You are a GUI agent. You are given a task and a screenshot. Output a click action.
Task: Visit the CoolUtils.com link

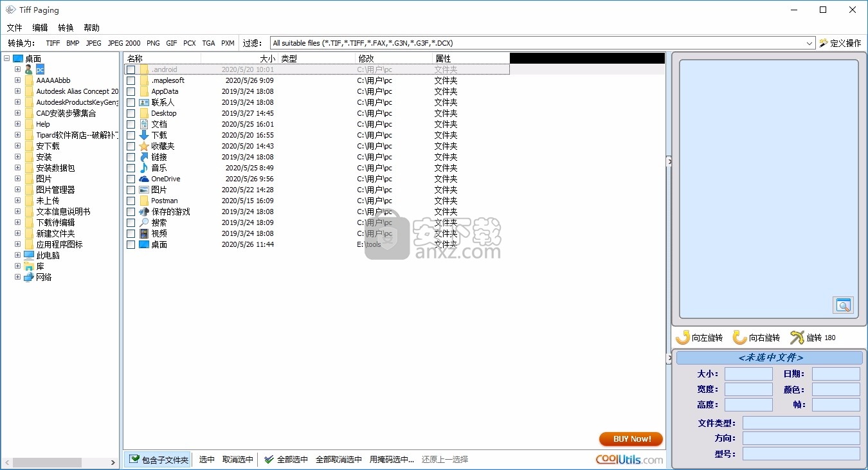629,459
